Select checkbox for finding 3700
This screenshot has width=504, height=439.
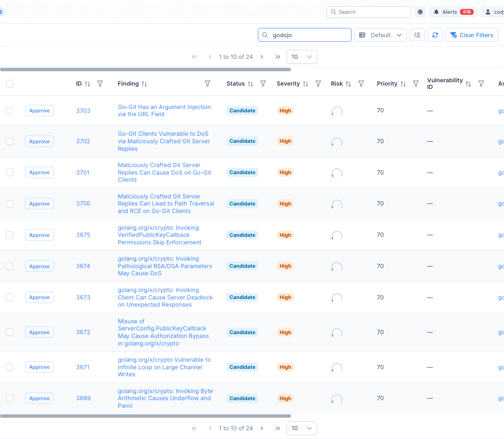[10, 203]
